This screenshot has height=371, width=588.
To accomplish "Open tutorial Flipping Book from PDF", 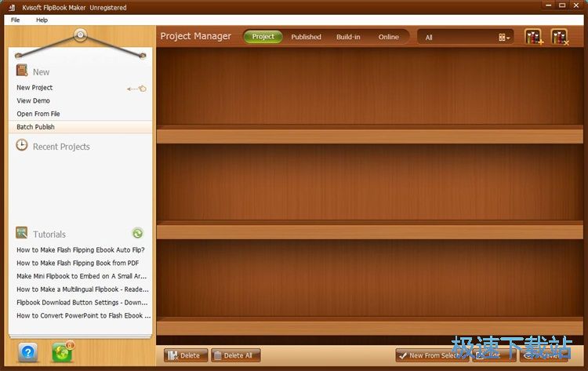I will pyautogui.click(x=78, y=263).
